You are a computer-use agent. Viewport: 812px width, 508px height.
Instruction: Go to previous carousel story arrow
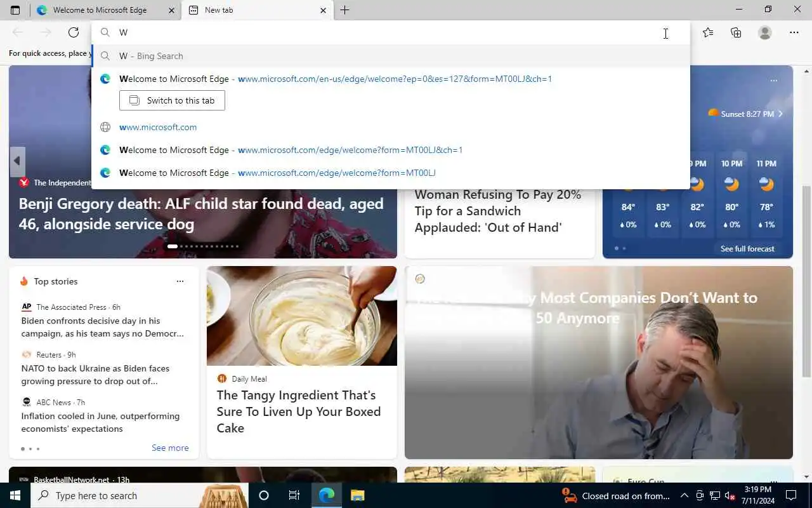point(17,161)
